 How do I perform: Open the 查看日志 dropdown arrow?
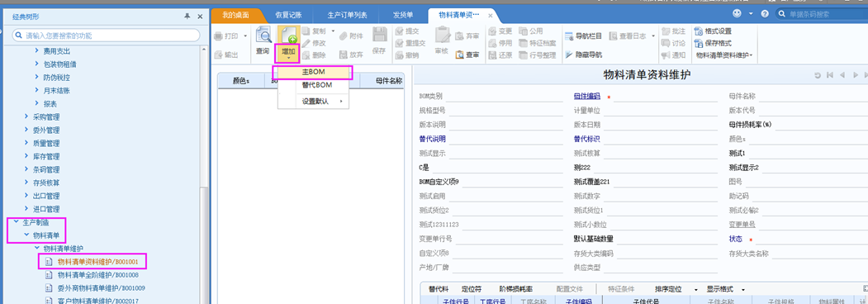652,36
